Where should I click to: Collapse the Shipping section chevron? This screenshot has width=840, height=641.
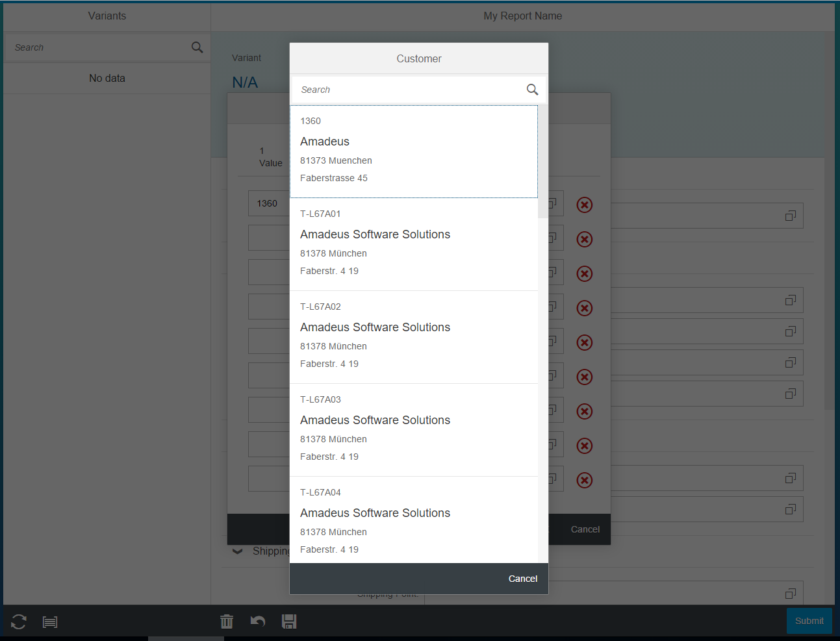pyautogui.click(x=238, y=551)
